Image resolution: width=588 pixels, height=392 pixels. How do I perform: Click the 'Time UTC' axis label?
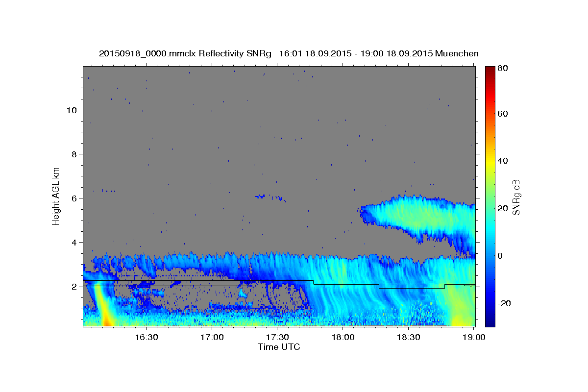(279, 347)
